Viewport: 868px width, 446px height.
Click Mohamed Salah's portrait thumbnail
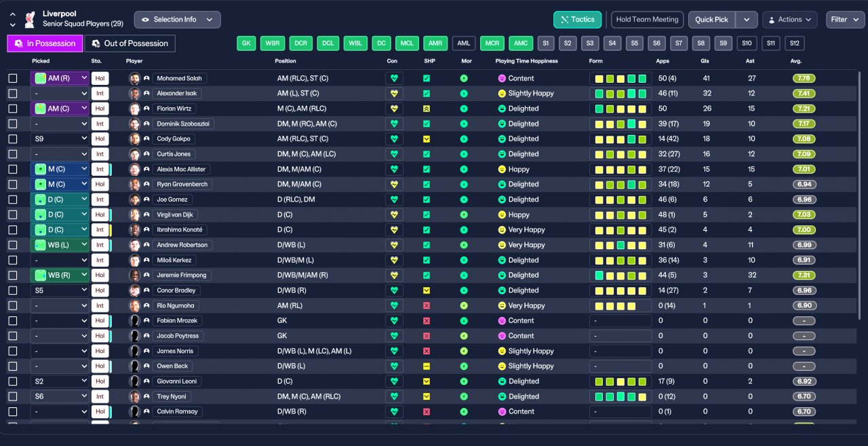point(134,78)
